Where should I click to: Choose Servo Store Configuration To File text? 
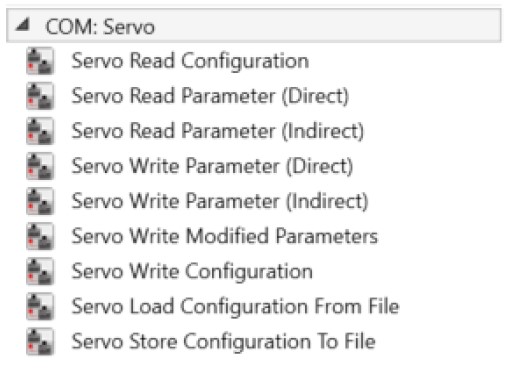[x=224, y=342]
